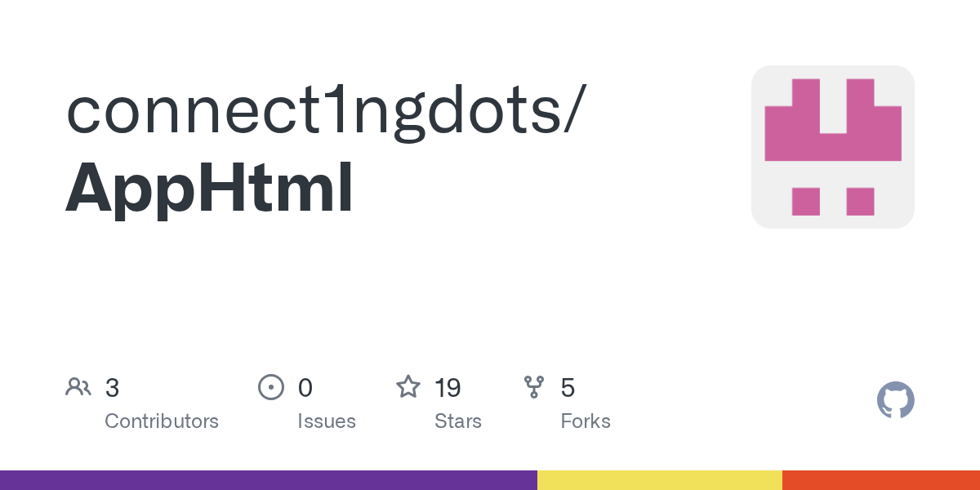Select the Issues label
Image resolution: width=980 pixels, height=490 pixels.
[x=327, y=421]
